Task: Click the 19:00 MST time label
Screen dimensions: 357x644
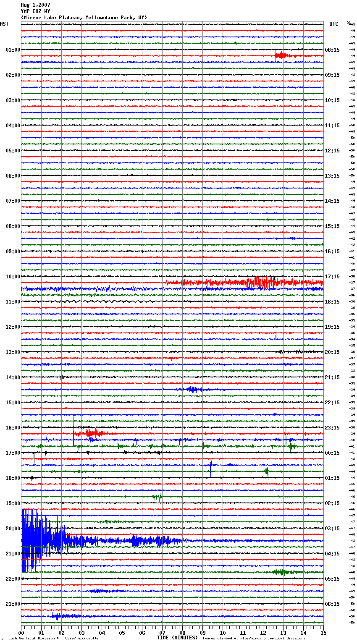Action: point(13,503)
